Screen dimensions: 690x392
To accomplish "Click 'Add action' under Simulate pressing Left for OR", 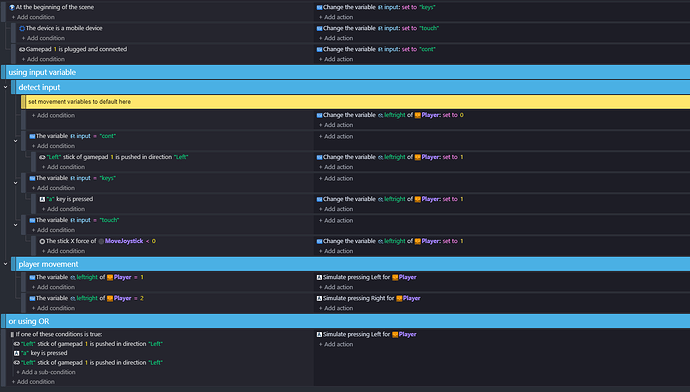I will point(336,344).
